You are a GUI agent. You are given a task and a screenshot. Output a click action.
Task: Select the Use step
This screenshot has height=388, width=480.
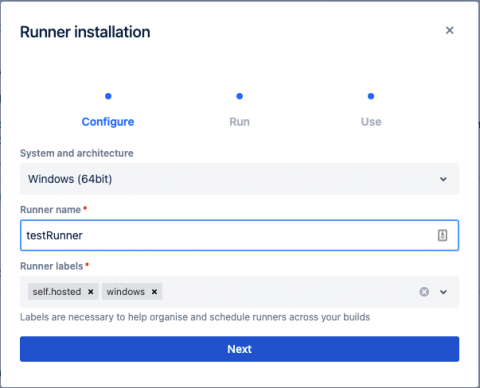point(371,122)
